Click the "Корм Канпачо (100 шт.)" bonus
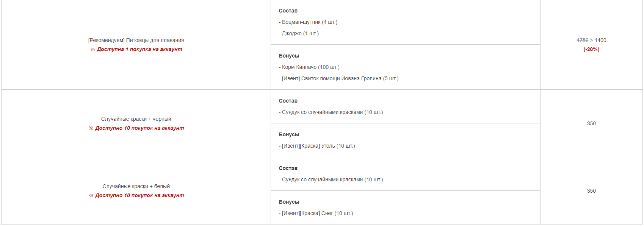 pyautogui.click(x=310, y=67)
